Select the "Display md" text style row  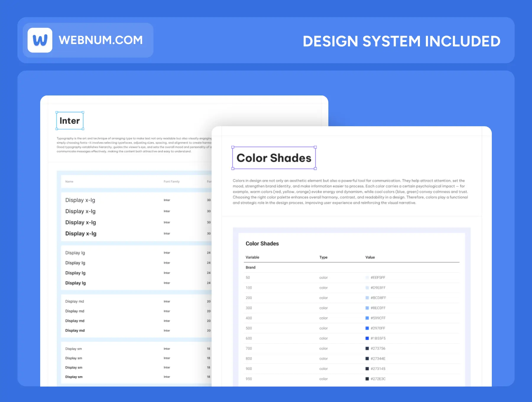75,301
